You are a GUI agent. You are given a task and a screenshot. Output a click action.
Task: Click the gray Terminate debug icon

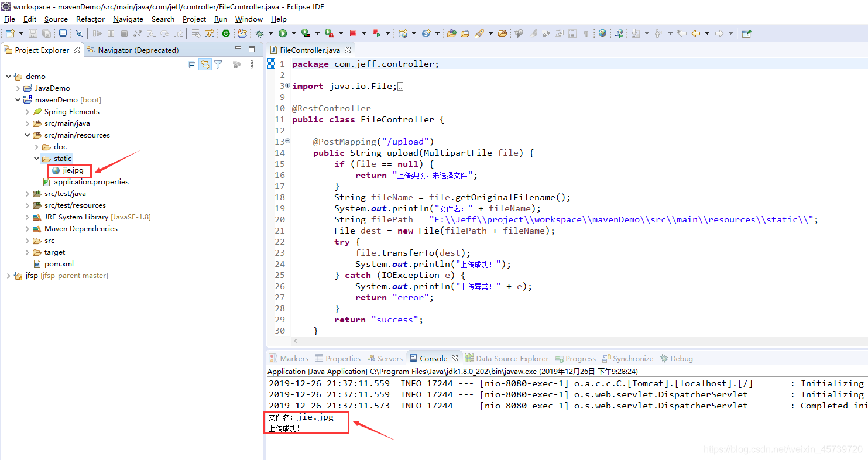[124, 33]
